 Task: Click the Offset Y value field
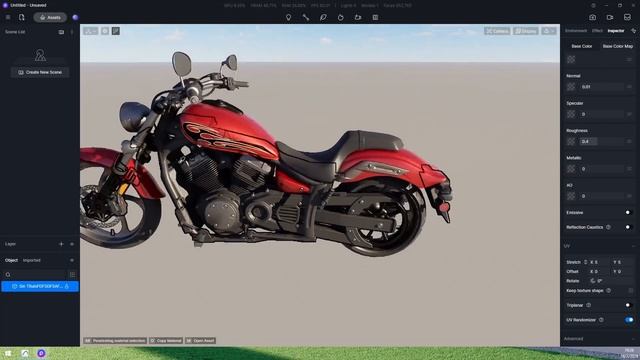coord(622,271)
